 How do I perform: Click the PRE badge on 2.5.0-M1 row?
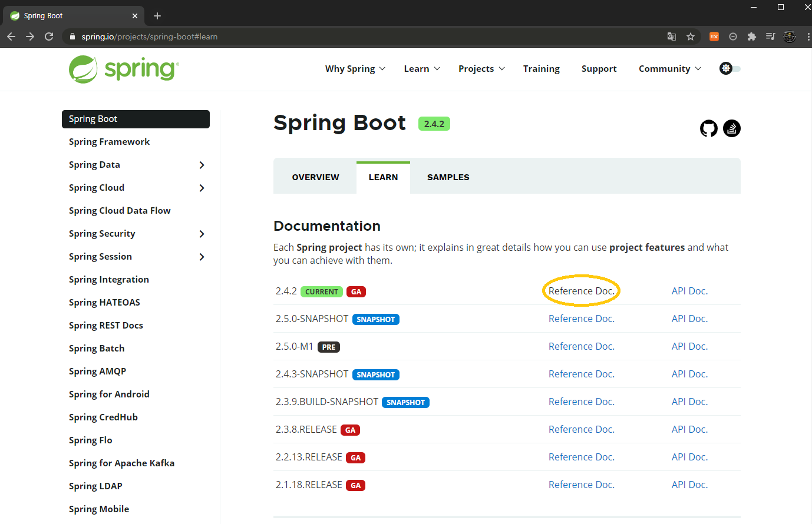329,347
